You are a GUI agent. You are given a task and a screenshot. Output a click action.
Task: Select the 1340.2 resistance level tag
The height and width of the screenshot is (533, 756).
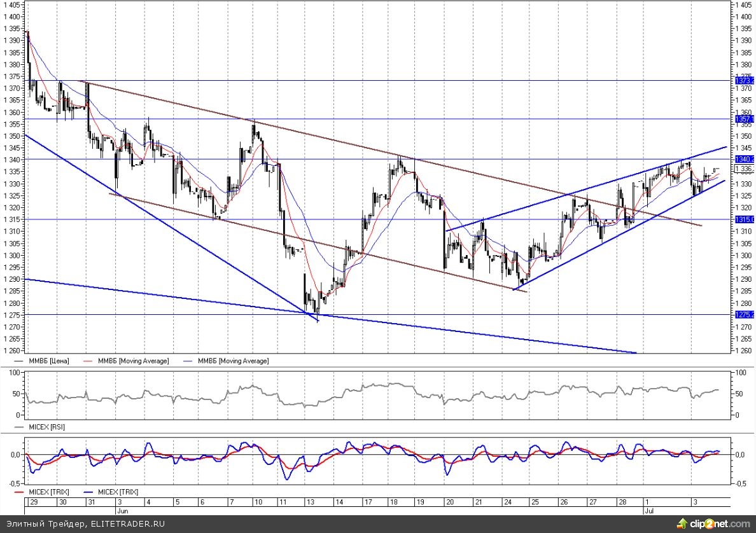[x=743, y=159]
